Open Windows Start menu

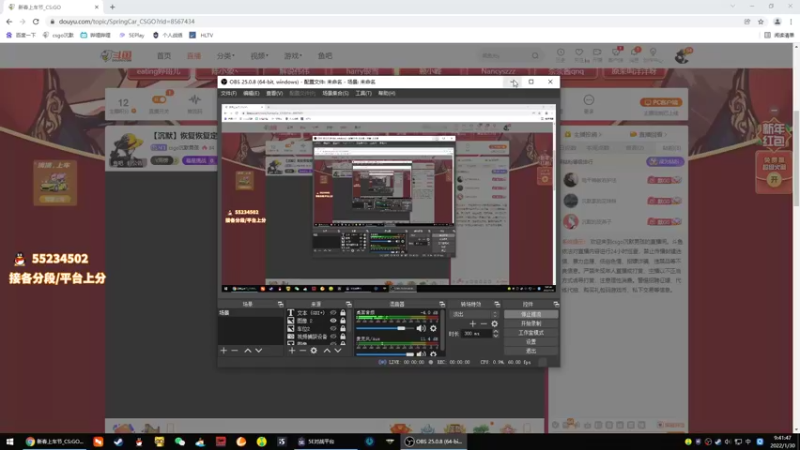click(x=10, y=441)
